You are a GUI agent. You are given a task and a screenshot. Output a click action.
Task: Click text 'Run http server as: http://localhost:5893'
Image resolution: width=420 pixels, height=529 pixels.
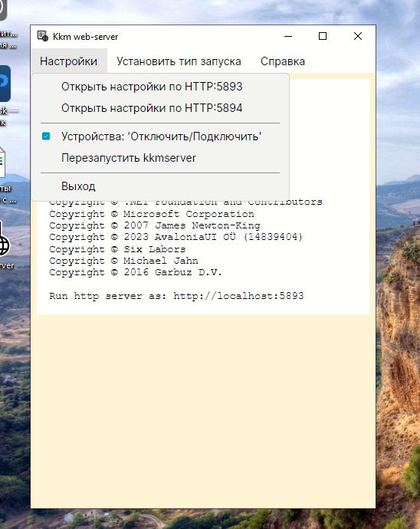coord(176,296)
